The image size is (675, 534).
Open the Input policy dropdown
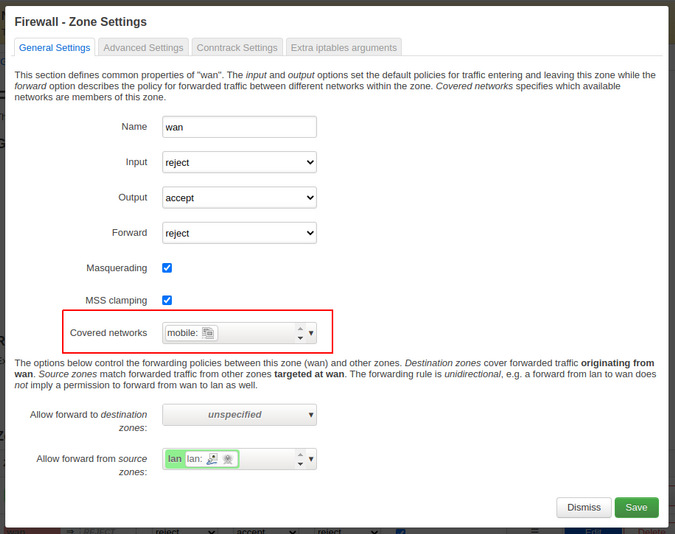point(239,162)
